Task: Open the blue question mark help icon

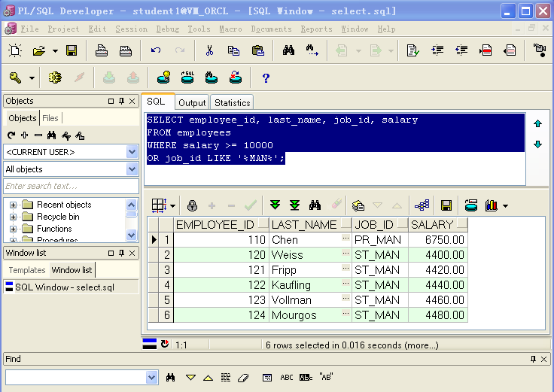Action: (266, 77)
